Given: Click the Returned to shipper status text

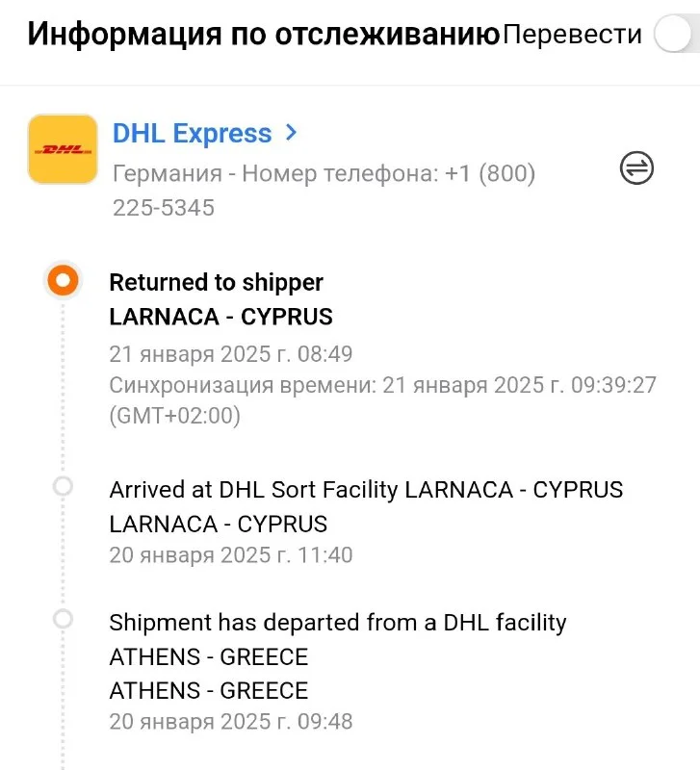Looking at the screenshot, I should click(x=216, y=282).
